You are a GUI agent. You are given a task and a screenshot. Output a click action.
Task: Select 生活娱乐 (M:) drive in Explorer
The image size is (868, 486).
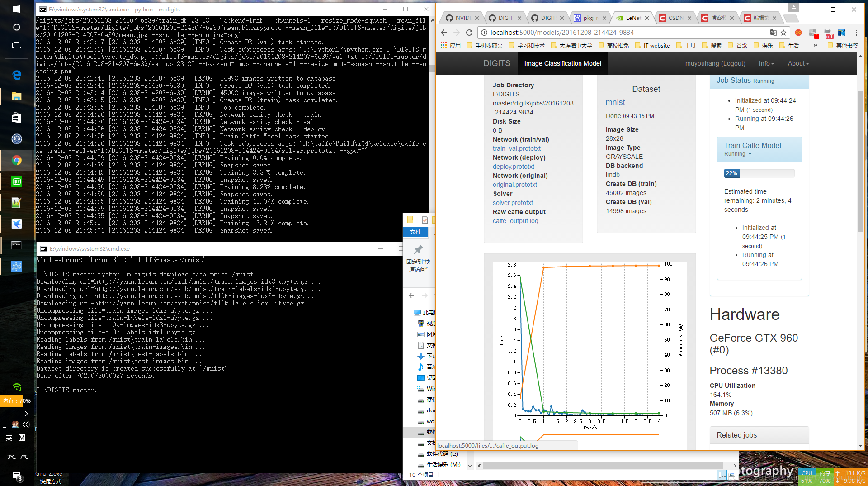click(x=439, y=465)
